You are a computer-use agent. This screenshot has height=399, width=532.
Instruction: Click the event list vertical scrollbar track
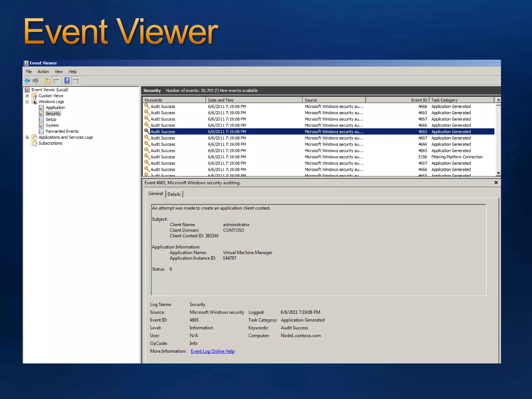[498, 138]
